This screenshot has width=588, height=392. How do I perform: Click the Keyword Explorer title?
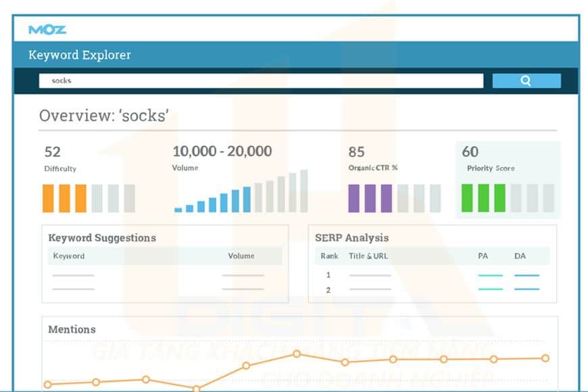click(x=80, y=55)
